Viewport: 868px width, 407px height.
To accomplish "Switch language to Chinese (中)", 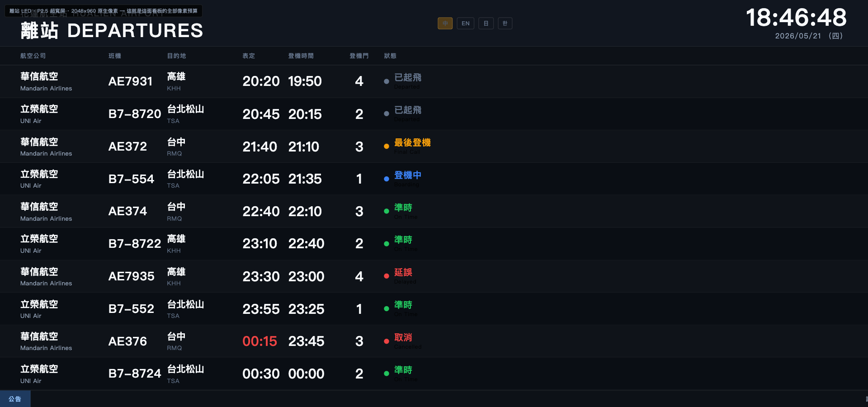I will pos(445,24).
